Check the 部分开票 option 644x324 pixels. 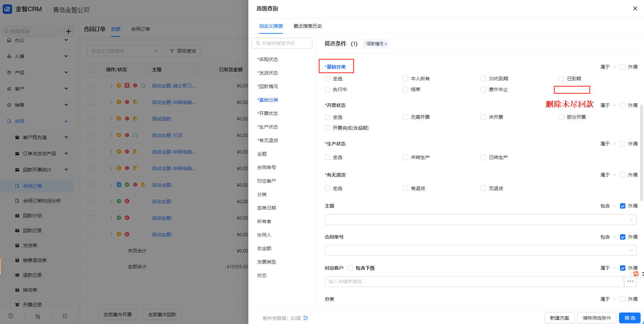[562, 117]
